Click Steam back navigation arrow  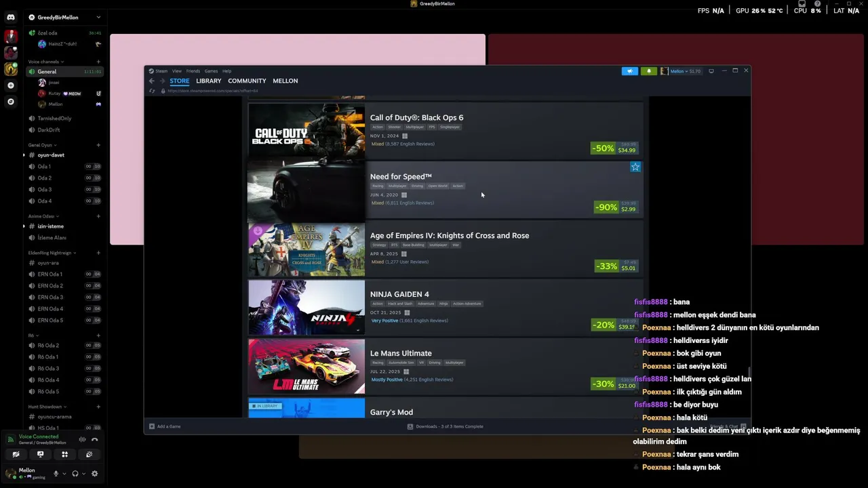point(152,81)
